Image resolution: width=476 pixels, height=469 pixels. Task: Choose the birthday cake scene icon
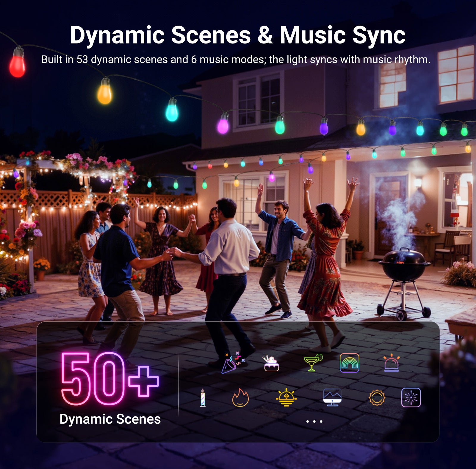pyautogui.click(x=271, y=363)
